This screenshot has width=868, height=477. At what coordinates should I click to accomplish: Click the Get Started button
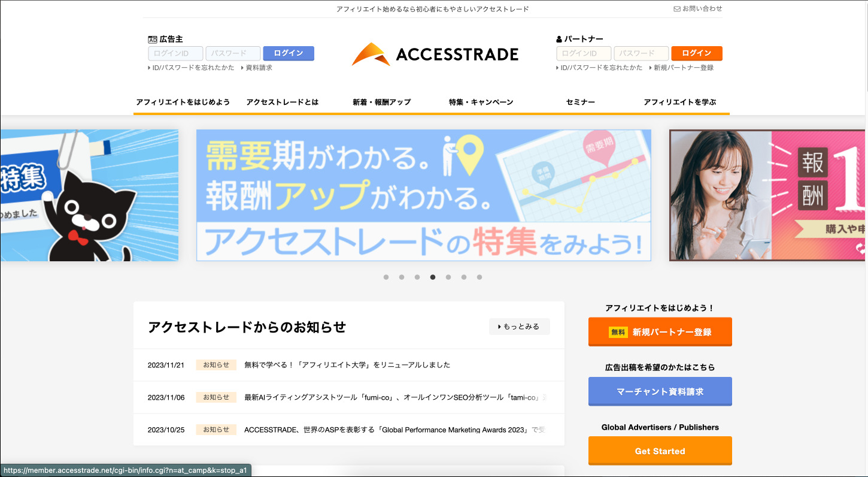(660, 451)
